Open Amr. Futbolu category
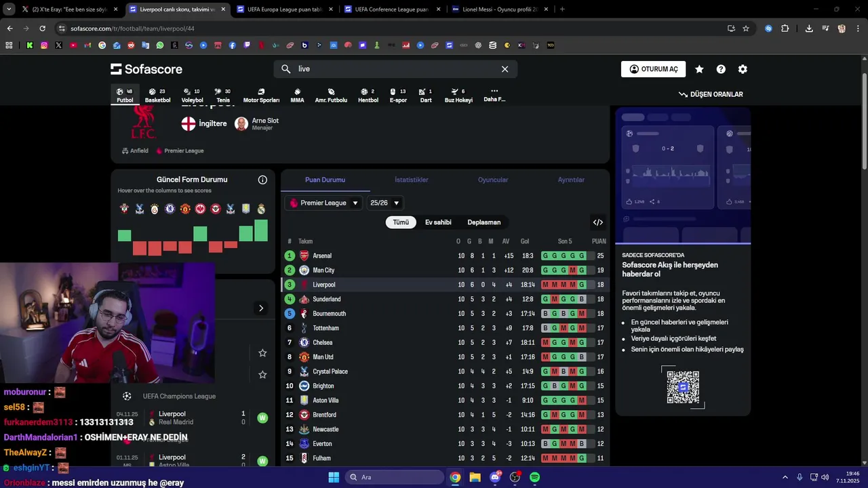868x488 pixels. 331,95
